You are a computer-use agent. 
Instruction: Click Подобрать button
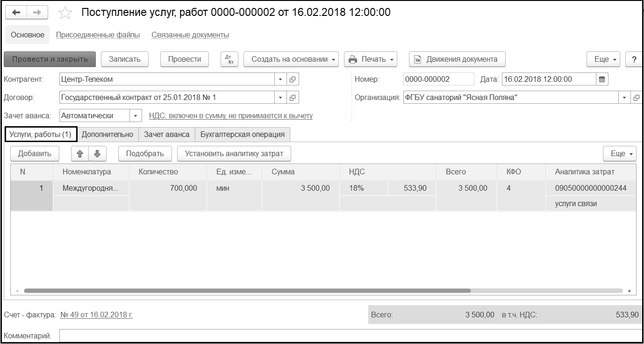pyautogui.click(x=145, y=153)
